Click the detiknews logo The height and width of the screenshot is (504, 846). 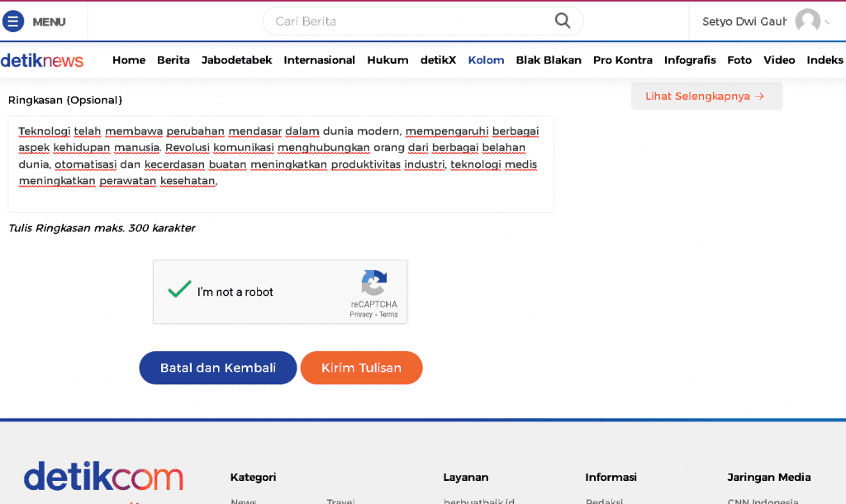point(42,59)
